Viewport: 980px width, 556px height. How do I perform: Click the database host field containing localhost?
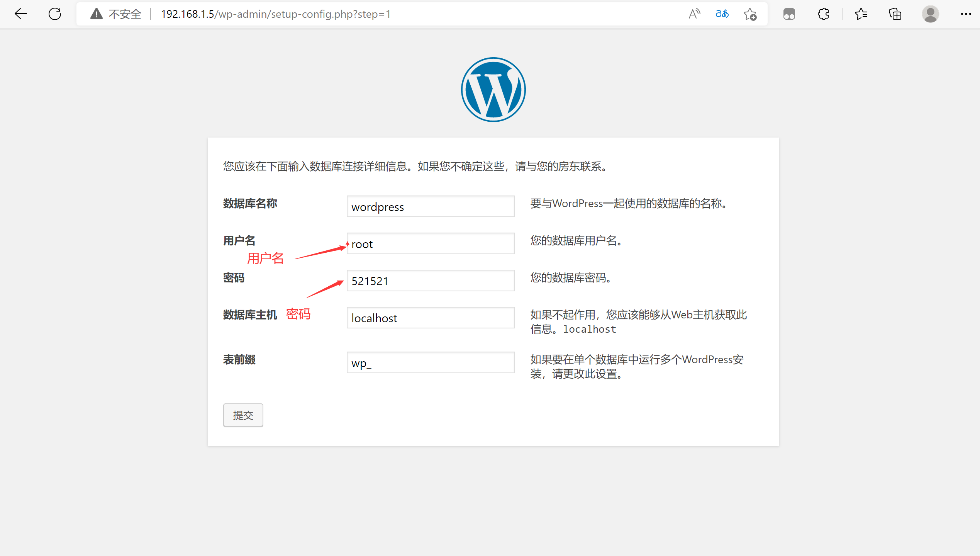pos(431,318)
